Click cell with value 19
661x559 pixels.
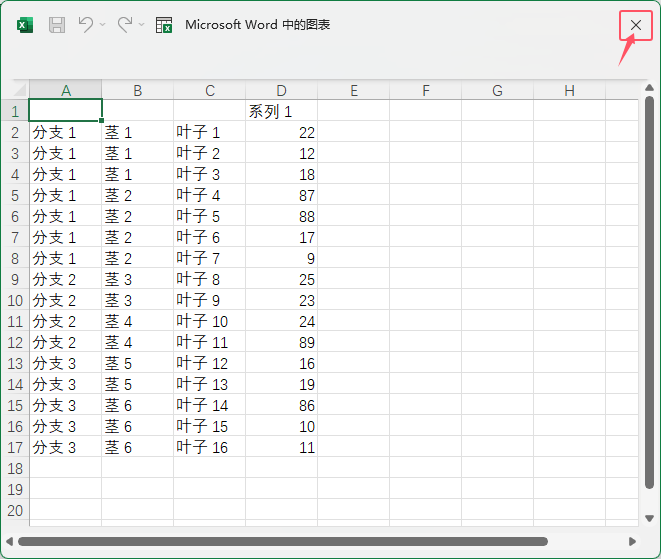(x=281, y=384)
